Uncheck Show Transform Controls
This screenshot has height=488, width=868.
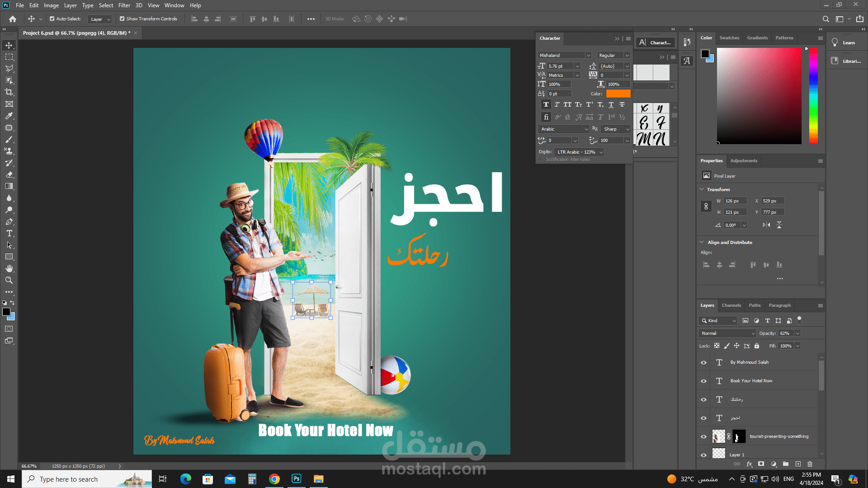(x=122, y=19)
